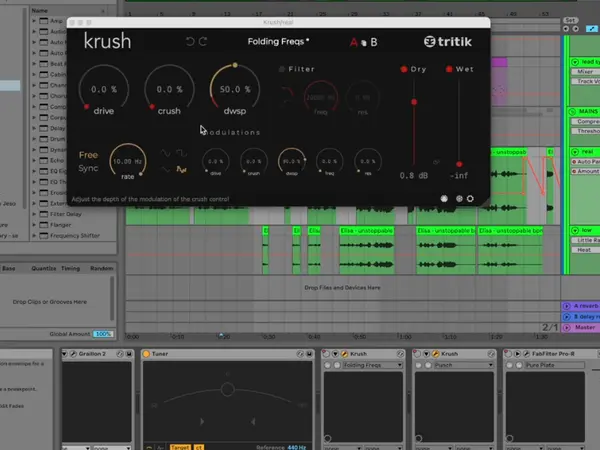Expand Filter Delay folder in browser
This screenshot has width=600, height=450.
tap(34, 214)
